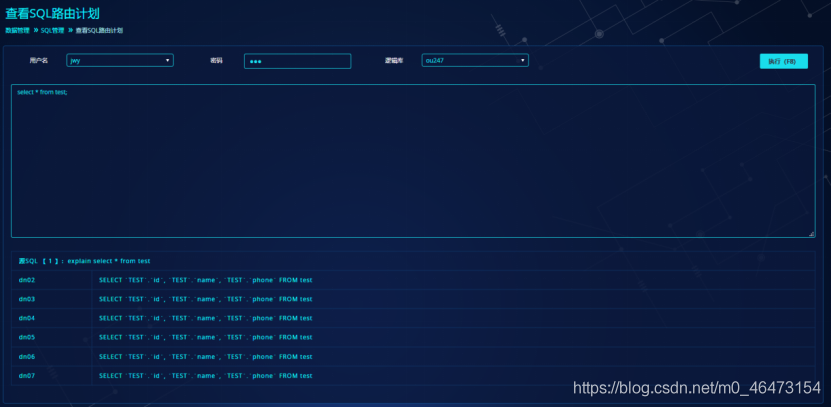Viewport: 831px width, 407px height.
Task: Click the 用户名 label
Action: point(39,61)
